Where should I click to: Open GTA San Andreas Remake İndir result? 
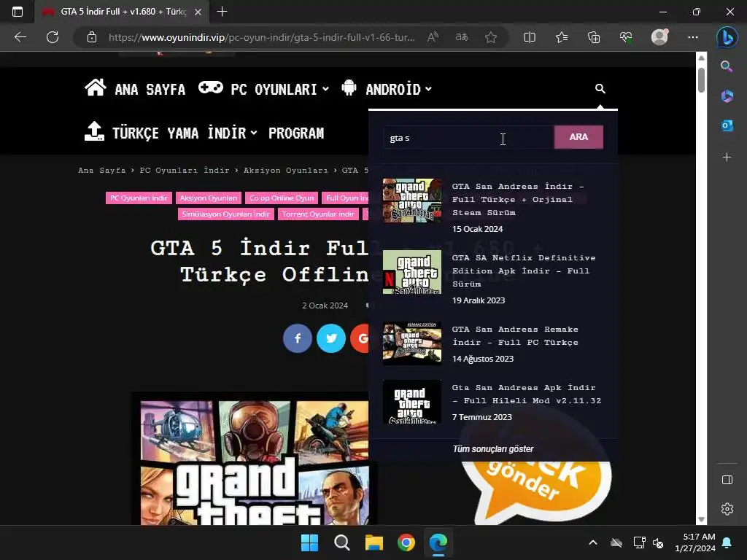[x=515, y=335]
